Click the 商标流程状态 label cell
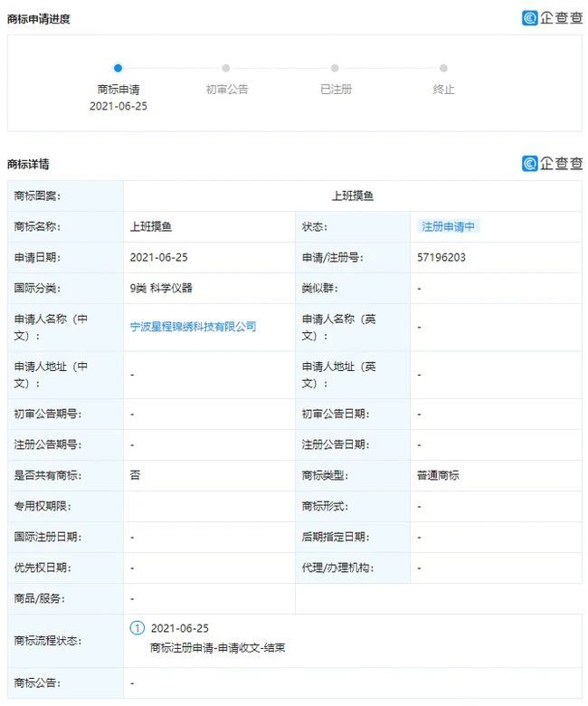This screenshot has height=706, width=588. coord(66,641)
